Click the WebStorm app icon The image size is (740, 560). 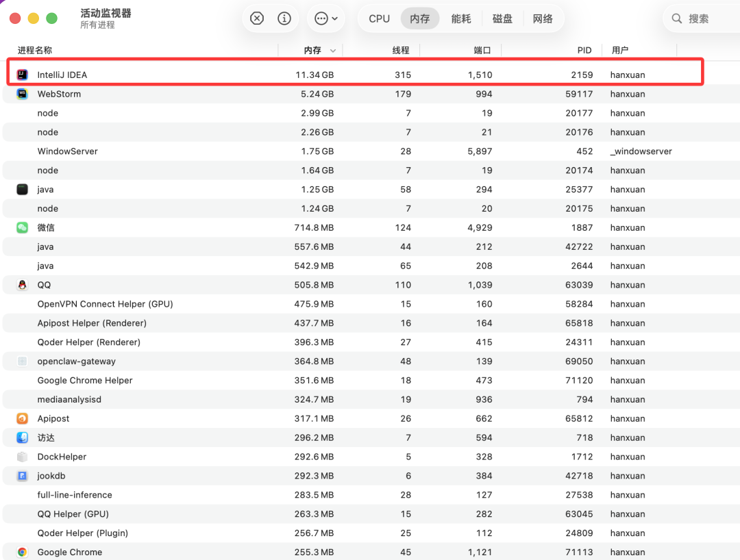22,94
